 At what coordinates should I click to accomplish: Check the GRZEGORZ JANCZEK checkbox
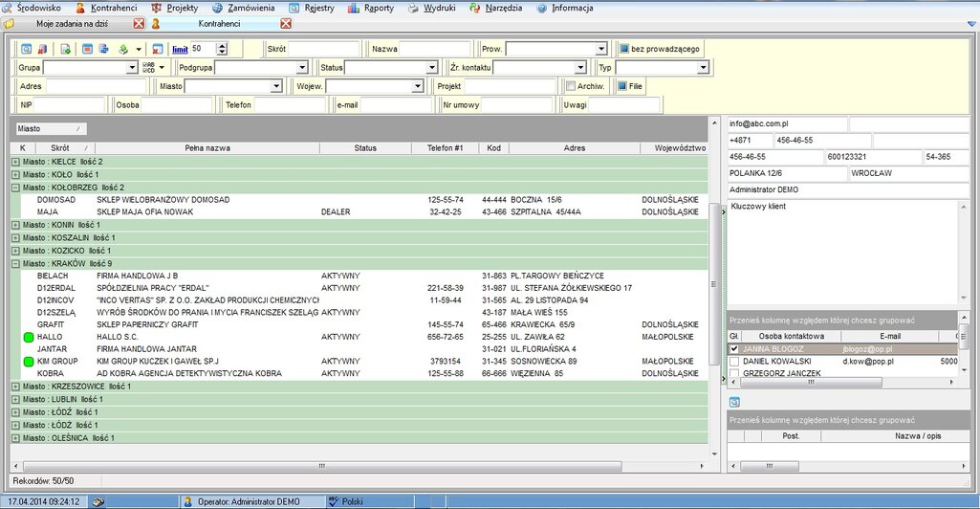click(734, 373)
